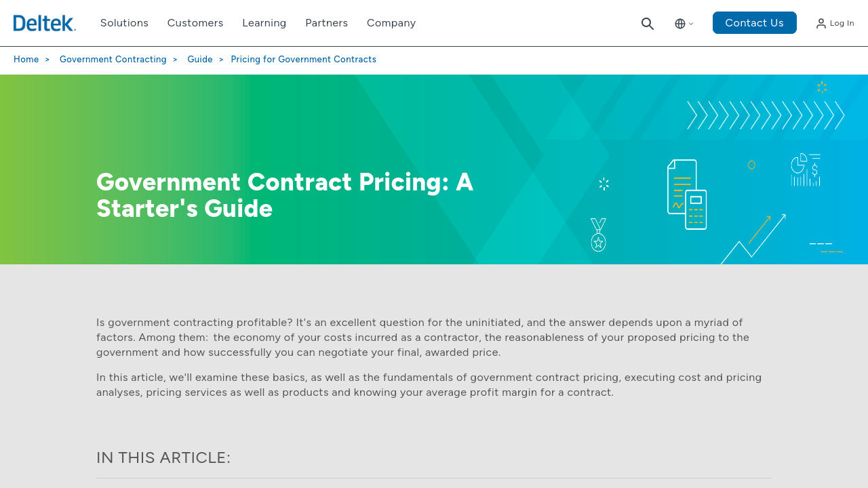This screenshot has width=868, height=488.
Task: Open the search magnifier icon
Action: (648, 24)
